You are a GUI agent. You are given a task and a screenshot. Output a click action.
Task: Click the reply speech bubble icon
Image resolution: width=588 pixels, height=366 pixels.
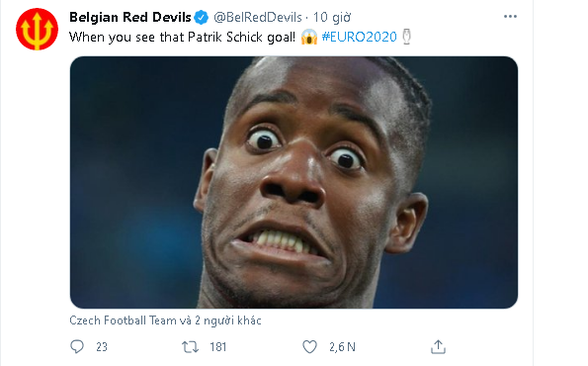pyautogui.click(x=77, y=346)
